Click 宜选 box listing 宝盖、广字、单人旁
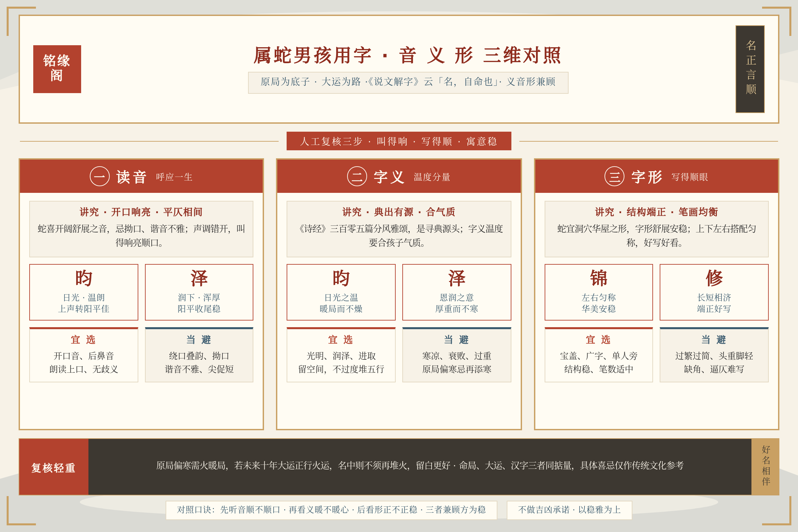This screenshot has width=798, height=532. [x=598, y=354]
